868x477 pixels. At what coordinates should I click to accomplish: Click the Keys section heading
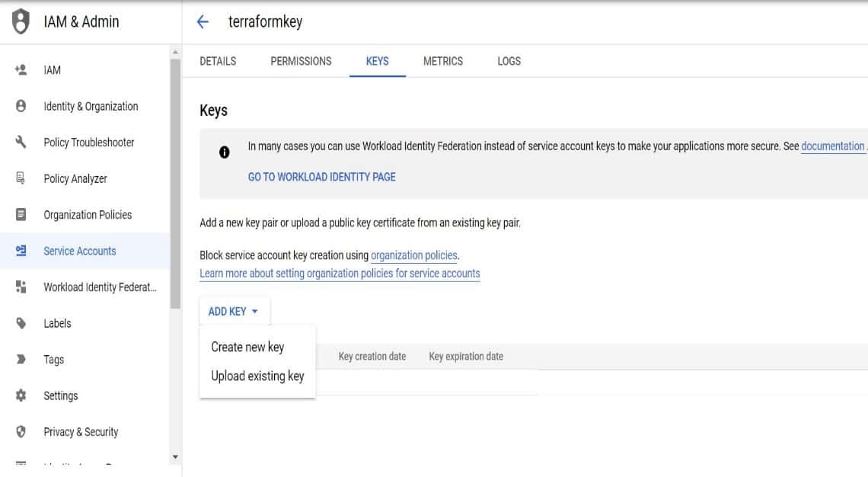click(x=214, y=110)
